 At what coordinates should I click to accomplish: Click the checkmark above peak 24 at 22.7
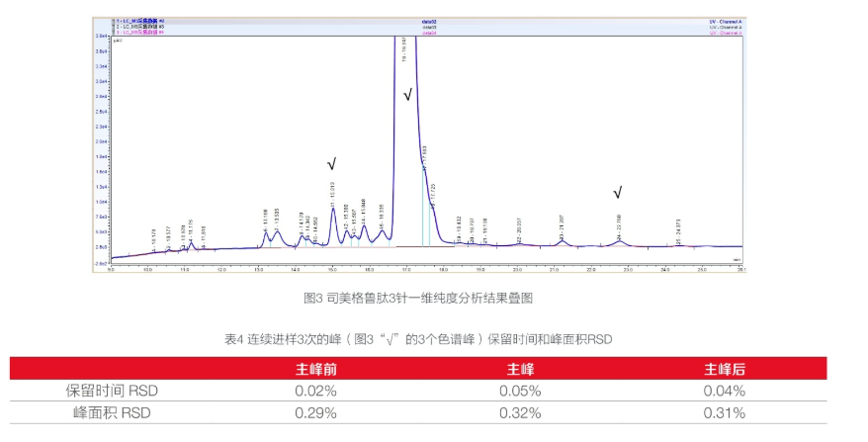tap(618, 192)
